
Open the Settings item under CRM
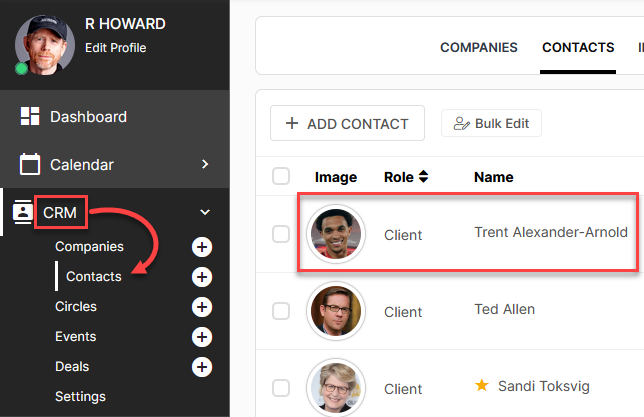[80, 396]
